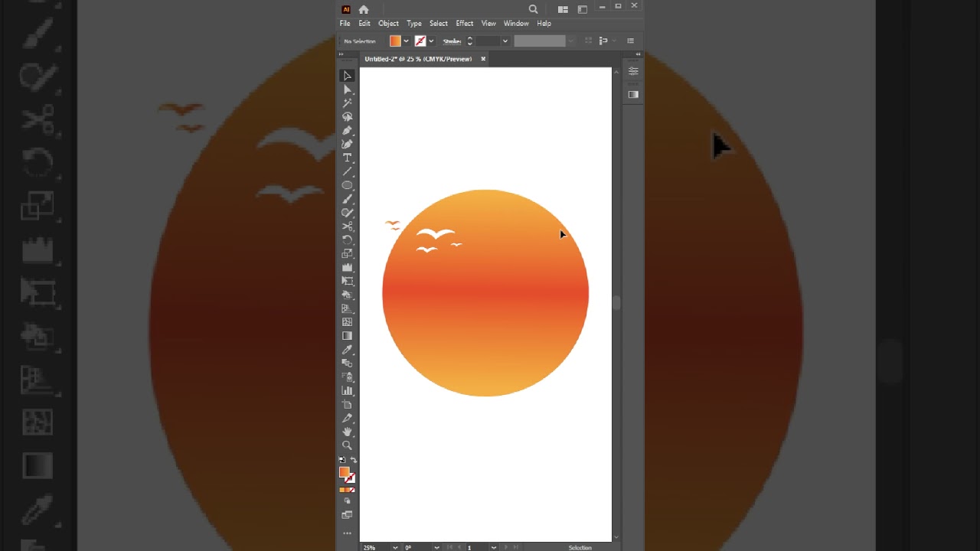The height and width of the screenshot is (551, 980).
Task: Click the Stroke label link
Action: click(452, 41)
